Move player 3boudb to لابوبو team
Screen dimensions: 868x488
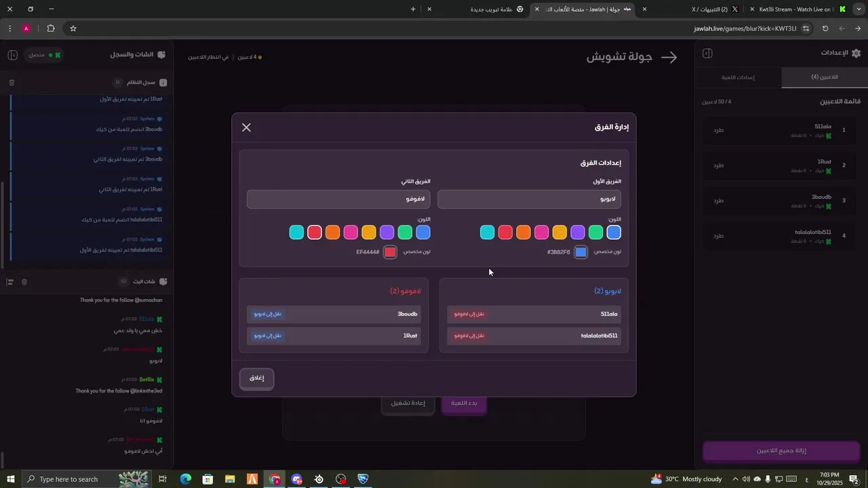click(x=268, y=314)
